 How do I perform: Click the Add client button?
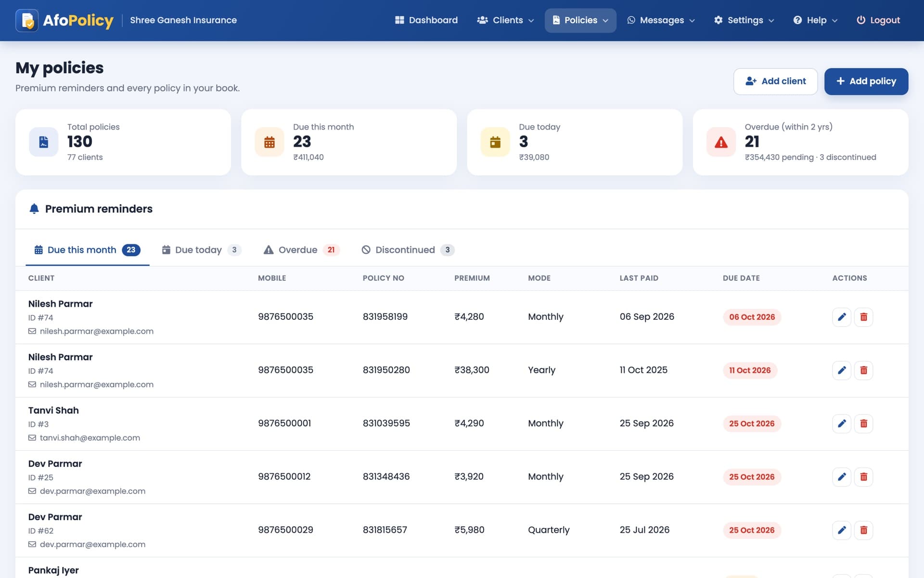[775, 81]
